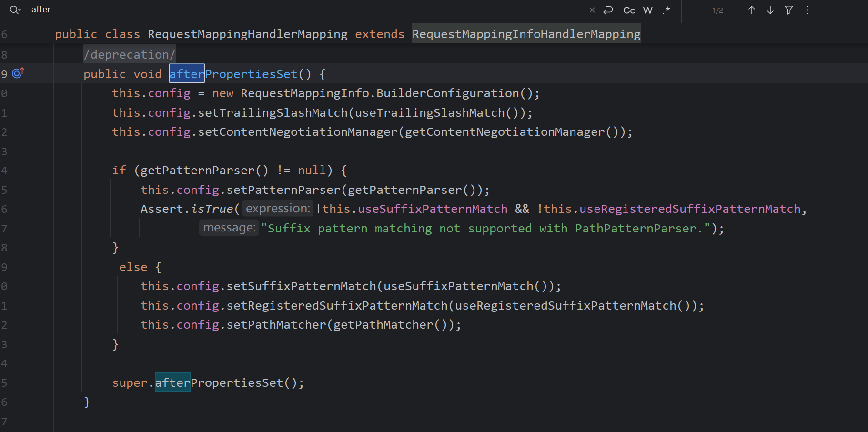Viewport: 868px width, 432px height.
Task: Open the search history magnifier dropdown
Action: (15, 10)
